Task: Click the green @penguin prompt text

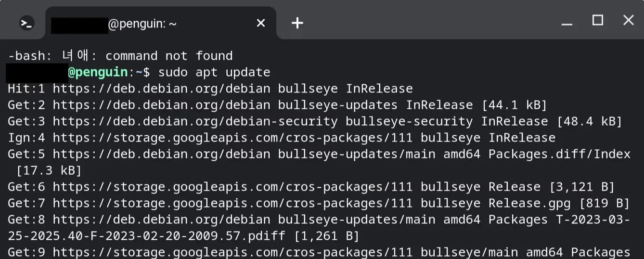Action: (98, 72)
